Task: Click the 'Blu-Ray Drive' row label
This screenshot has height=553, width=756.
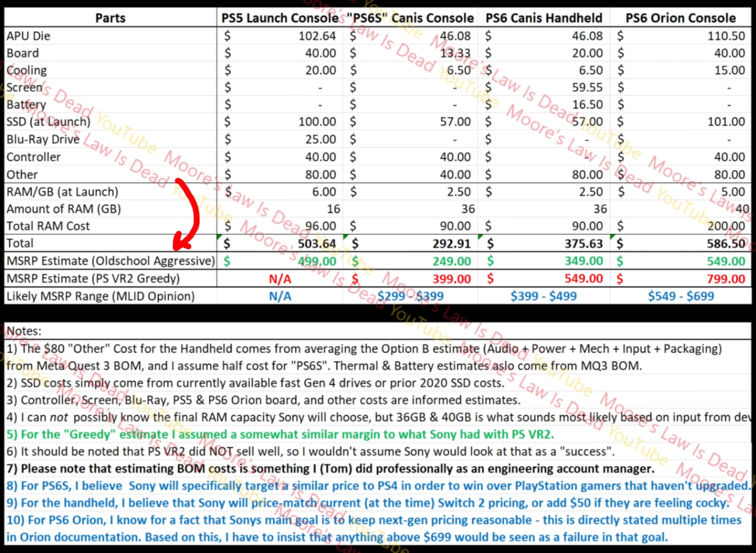Action: click(43, 139)
